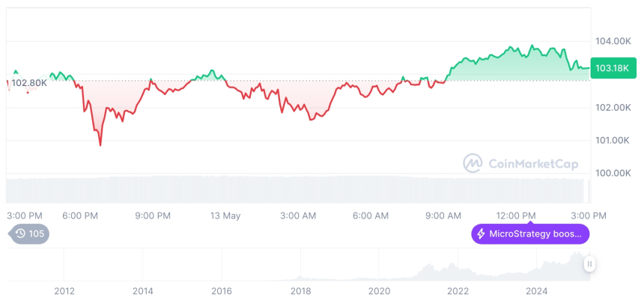Viewport: 644px width, 300px height.
Task: Click the 12:00 PM time label
Action: [517, 215]
